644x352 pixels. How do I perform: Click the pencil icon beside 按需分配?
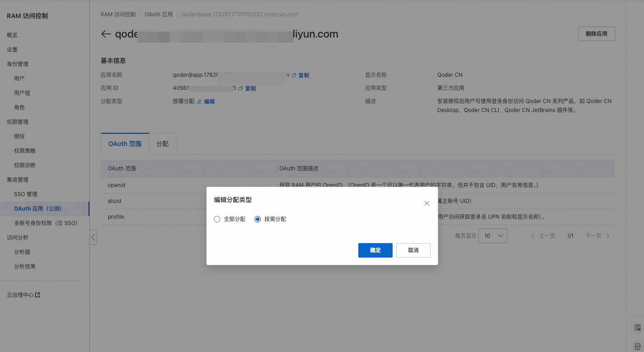(x=199, y=102)
